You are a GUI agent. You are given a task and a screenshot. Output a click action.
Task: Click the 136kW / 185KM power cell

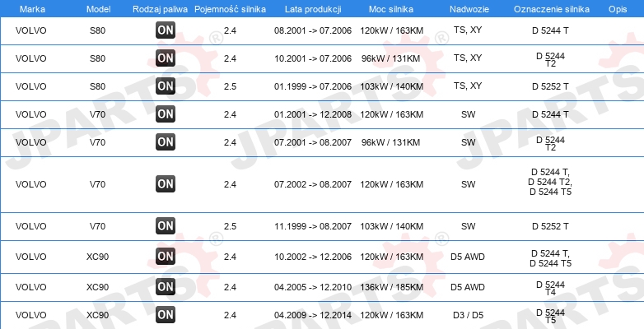tap(391, 287)
